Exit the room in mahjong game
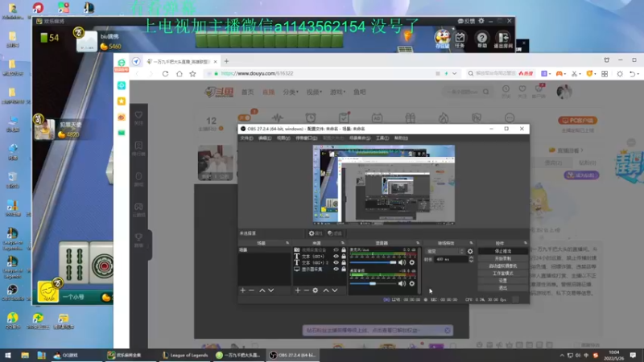This screenshot has width=644, height=362. [503, 39]
